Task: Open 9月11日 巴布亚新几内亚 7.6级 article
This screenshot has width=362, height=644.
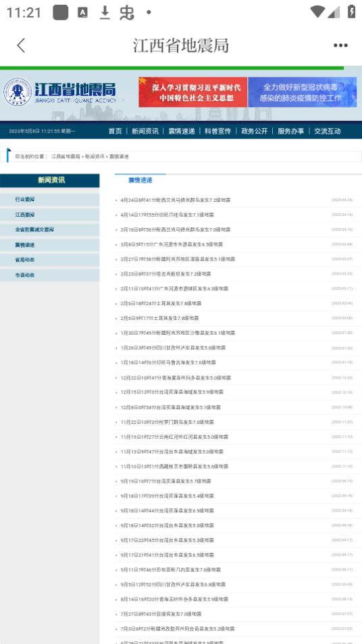Action: (x=170, y=570)
